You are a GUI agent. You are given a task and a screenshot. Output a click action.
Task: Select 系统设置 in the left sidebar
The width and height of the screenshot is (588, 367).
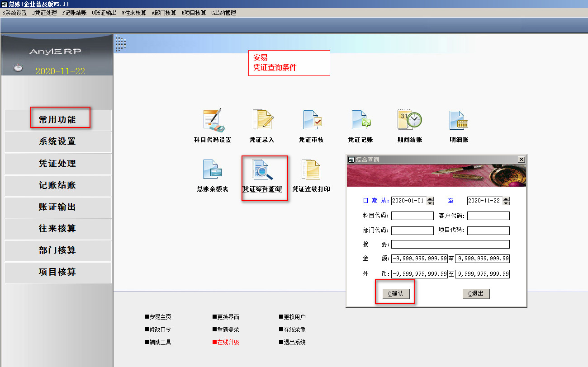click(x=57, y=141)
